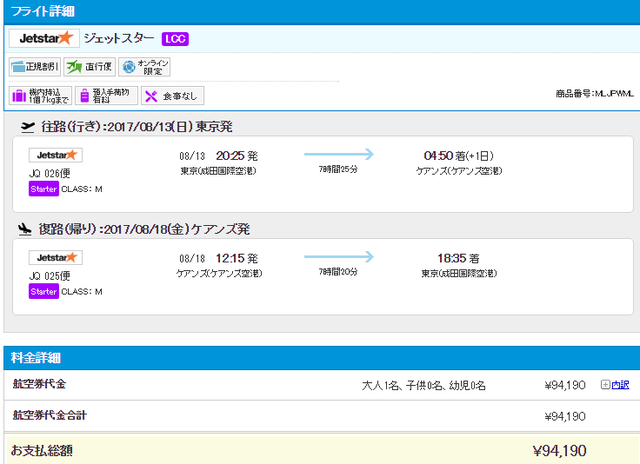This screenshot has width=640, height=464.
Task: Click the 18:35 着 arrival time
Action: [x=459, y=258]
